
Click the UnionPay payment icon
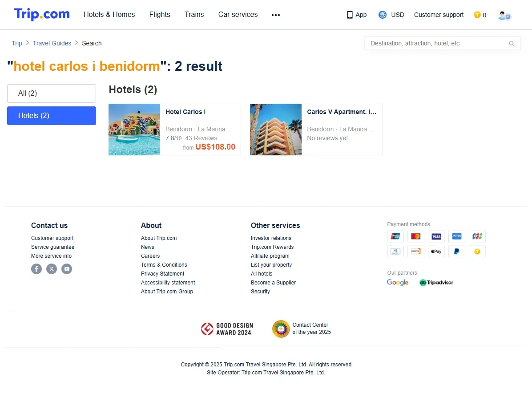point(395,236)
